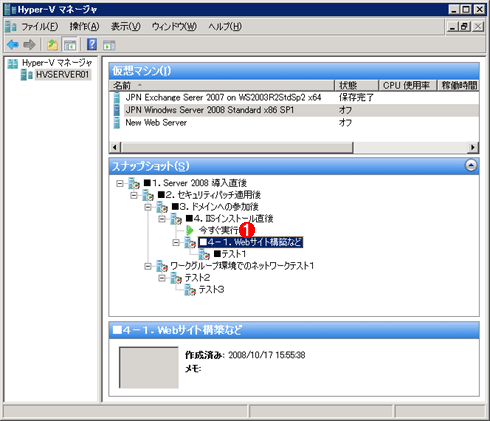Collapse the ■1. Server 2008 導入直後 tree node
The width and height of the screenshot is (490, 421).
point(120,183)
